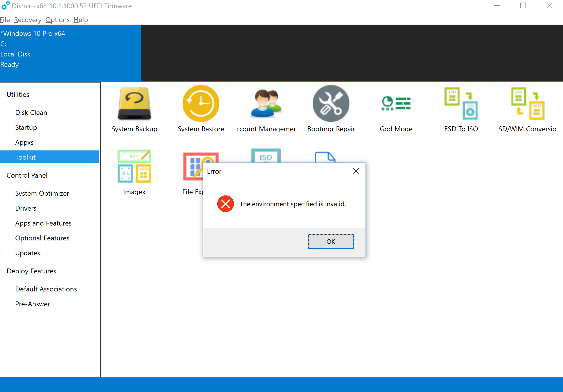Go to the Drivers page
The width and height of the screenshot is (563, 392).
(x=26, y=208)
